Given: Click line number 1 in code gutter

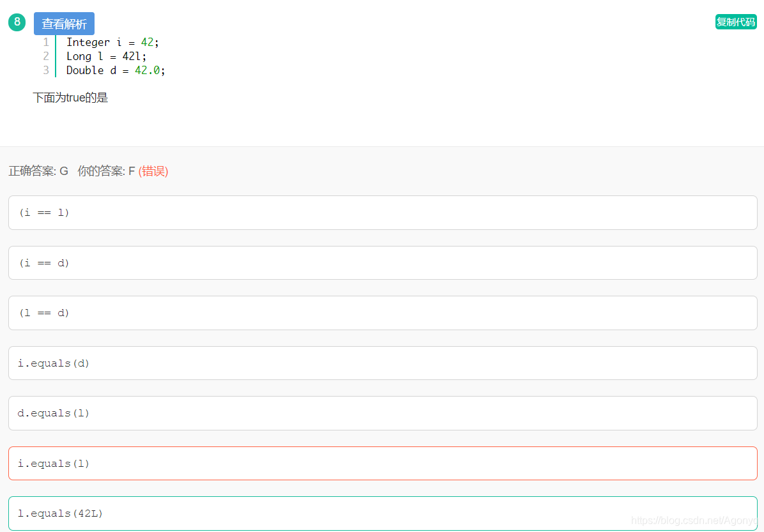Looking at the screenshot, I should point(46,42).
